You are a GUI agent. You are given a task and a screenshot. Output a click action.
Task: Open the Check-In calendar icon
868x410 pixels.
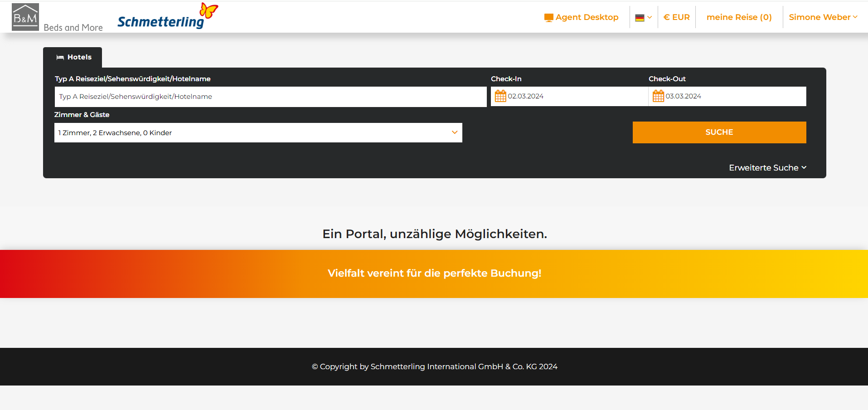point(500,96)
